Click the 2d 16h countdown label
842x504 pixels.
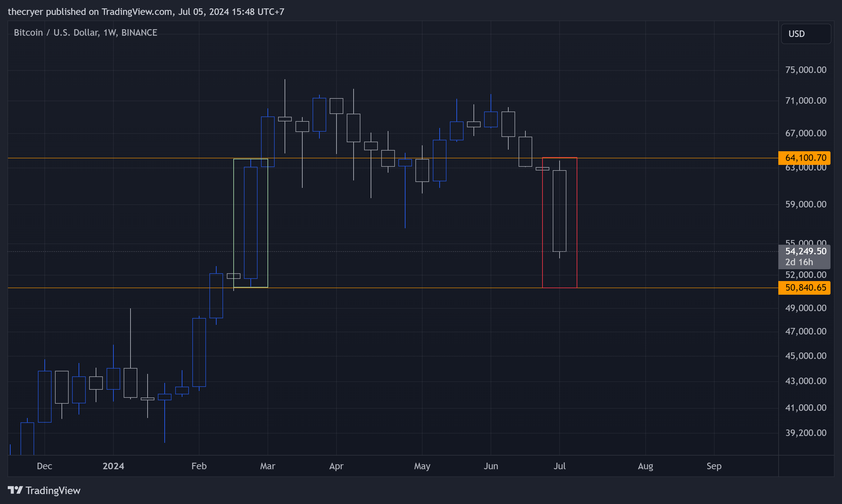tap(799, 262)
